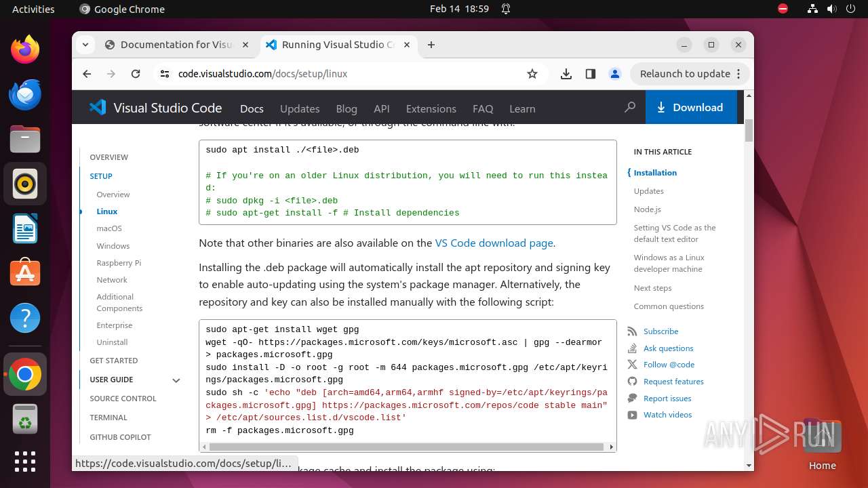
Task: Click the Subscribe RSS icon
Action: (632, 331)
